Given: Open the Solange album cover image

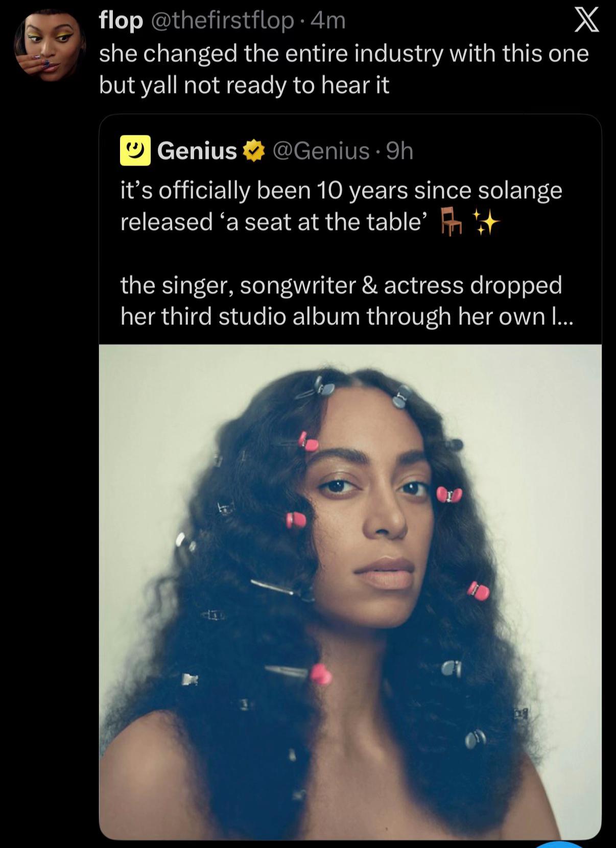Looking at the screenshot, I should click(x=350, y=592).
